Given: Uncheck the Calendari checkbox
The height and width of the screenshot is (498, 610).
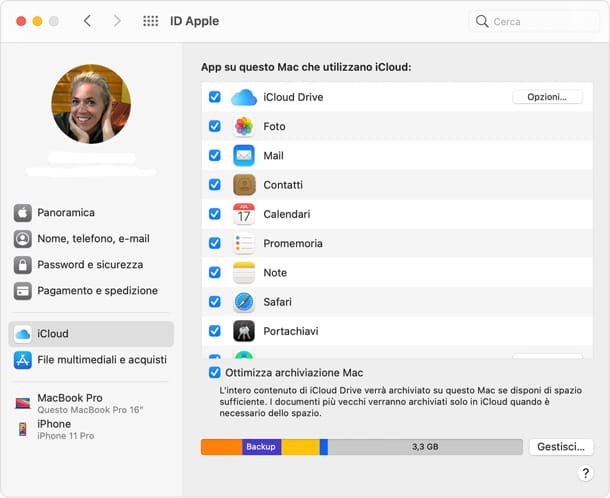Looking at the screenshot, I should [215, 214].
